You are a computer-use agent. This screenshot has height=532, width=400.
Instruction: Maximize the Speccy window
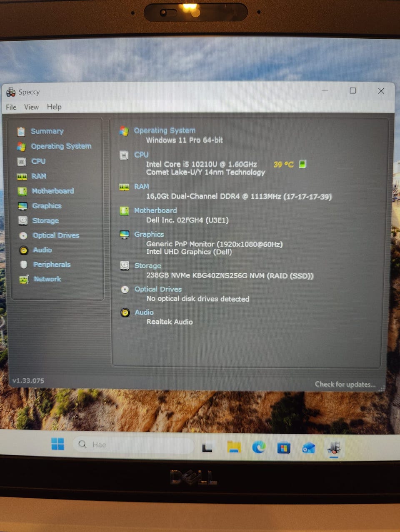coord(352,90)
